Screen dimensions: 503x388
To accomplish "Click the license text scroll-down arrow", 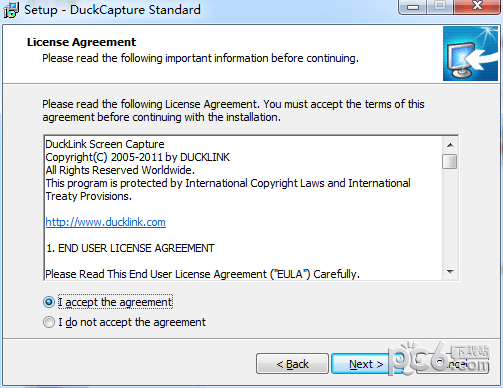I will click(450, 272).
